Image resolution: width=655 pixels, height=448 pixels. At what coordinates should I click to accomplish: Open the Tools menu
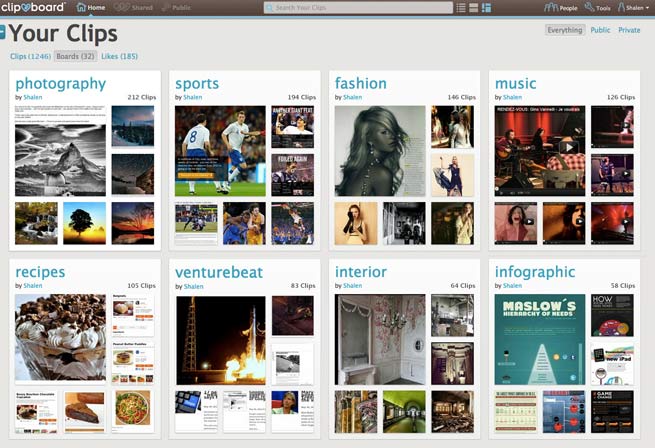597,8
